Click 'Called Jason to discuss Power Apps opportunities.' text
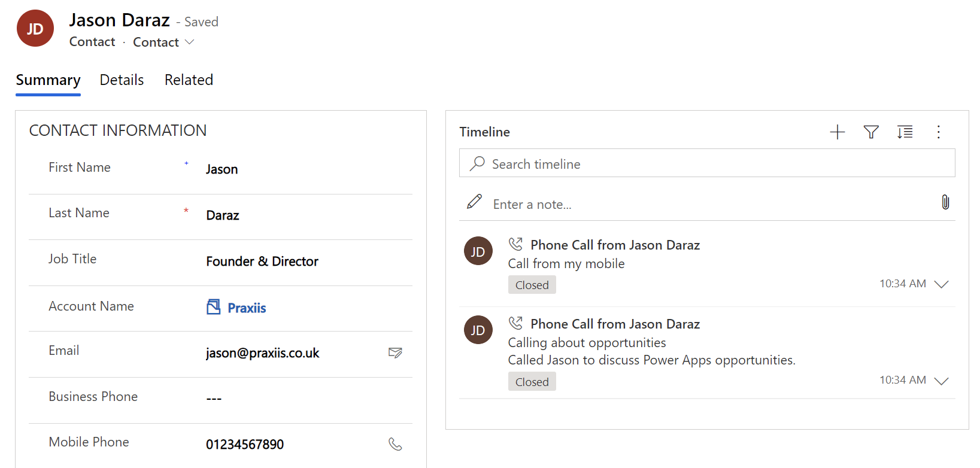 coord(652,360)
